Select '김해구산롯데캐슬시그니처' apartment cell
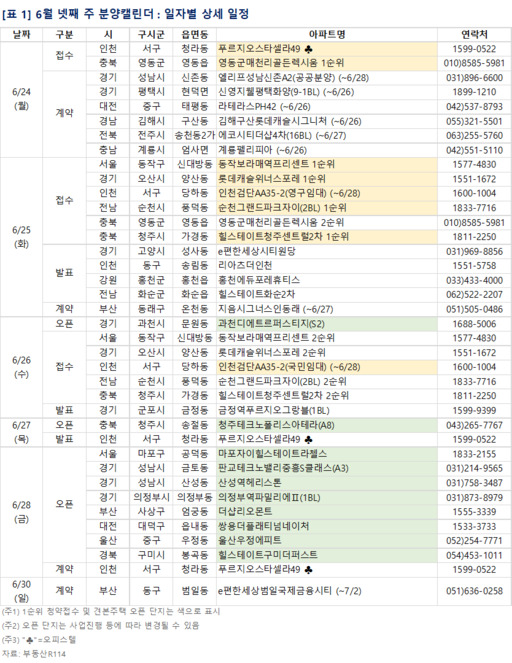 (327, 121)
